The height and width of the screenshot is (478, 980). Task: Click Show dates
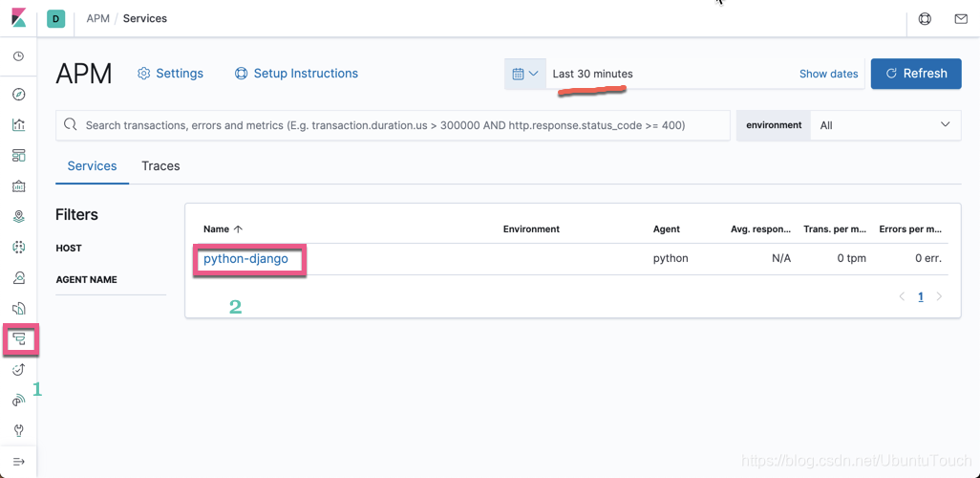point(829,74)
